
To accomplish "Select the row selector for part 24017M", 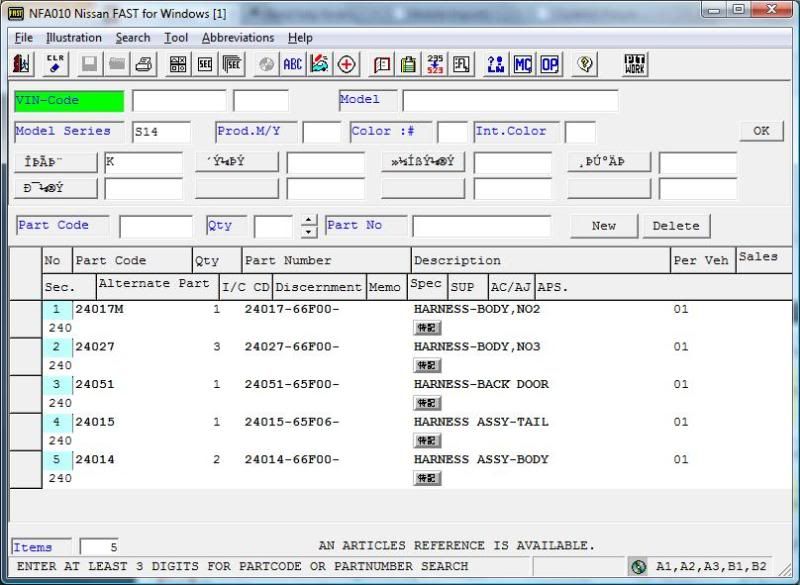I will (x=26, y=318).
